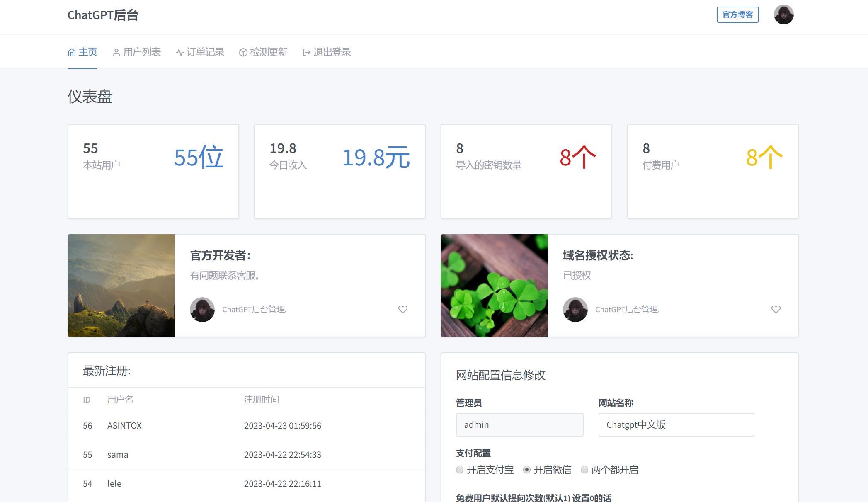The image size is (868, 502).
Task: Click 有问题联系客服 text
Action: 225,275
